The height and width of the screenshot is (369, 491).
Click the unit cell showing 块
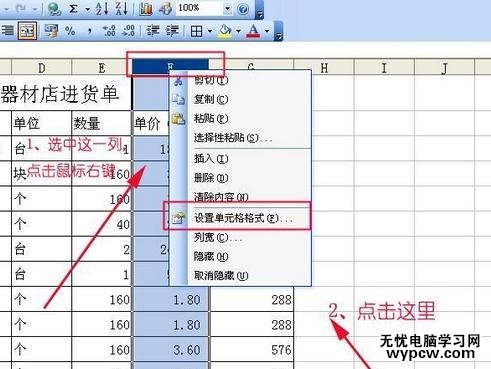click(x=41, y=173)
